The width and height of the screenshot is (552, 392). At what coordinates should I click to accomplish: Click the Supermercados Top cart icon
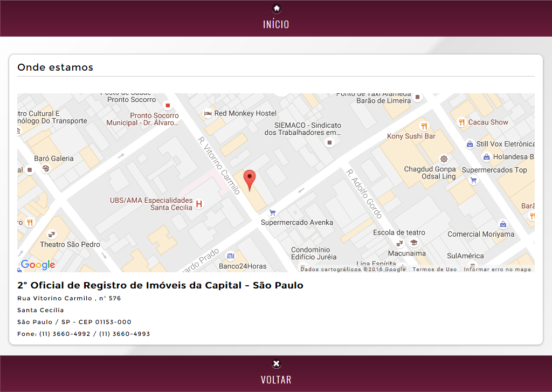[473, 180]
